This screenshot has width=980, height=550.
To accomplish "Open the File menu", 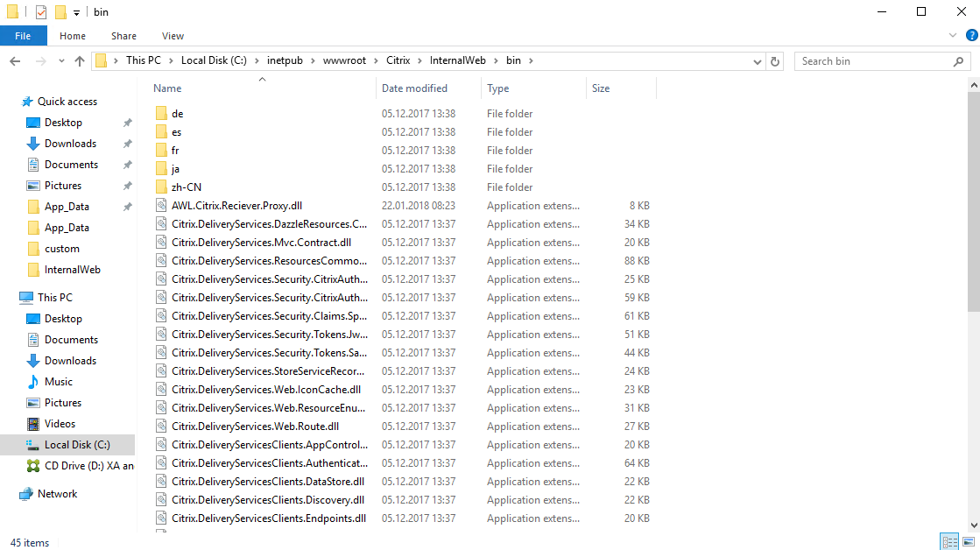I will tap(23, 36).
